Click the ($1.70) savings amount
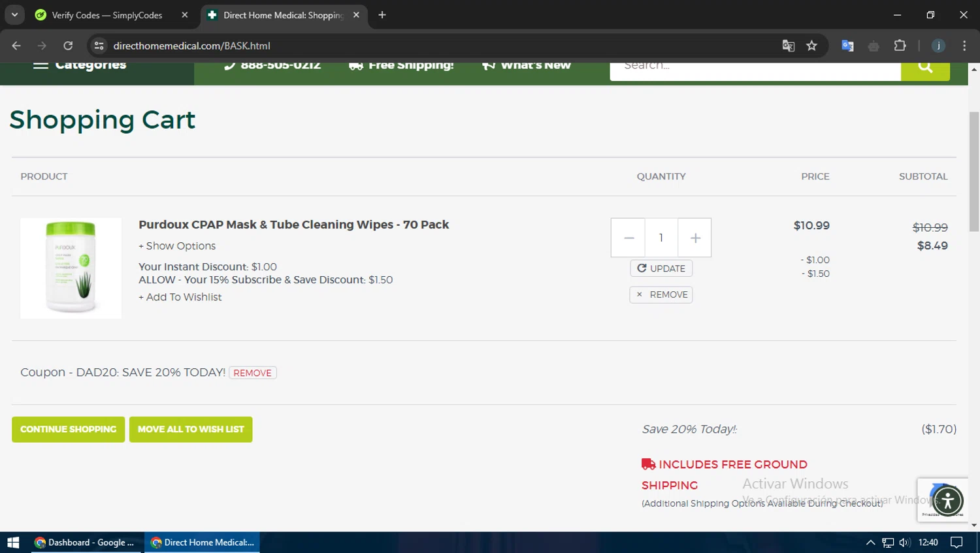This screenshot has width=980, height=553. click(x=939, y=430)
